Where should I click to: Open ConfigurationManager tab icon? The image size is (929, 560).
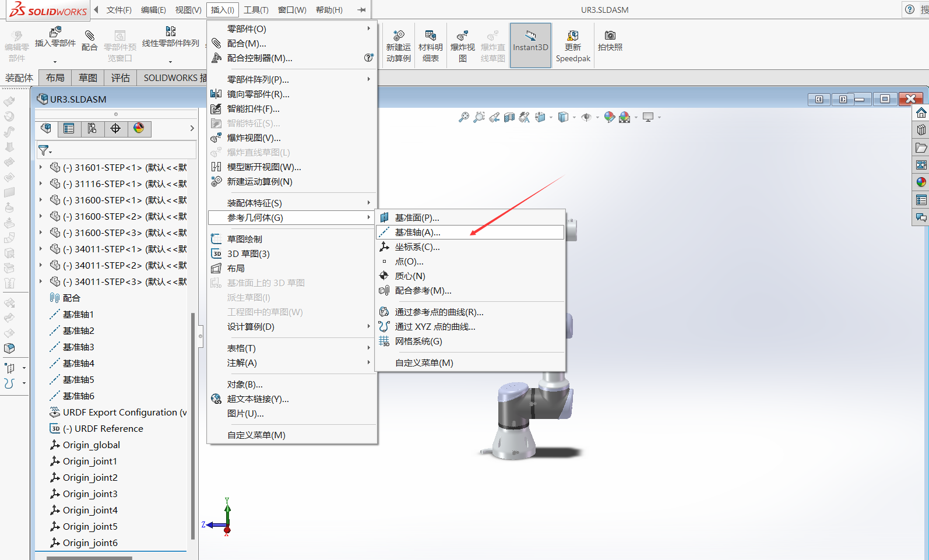(92, 128)
